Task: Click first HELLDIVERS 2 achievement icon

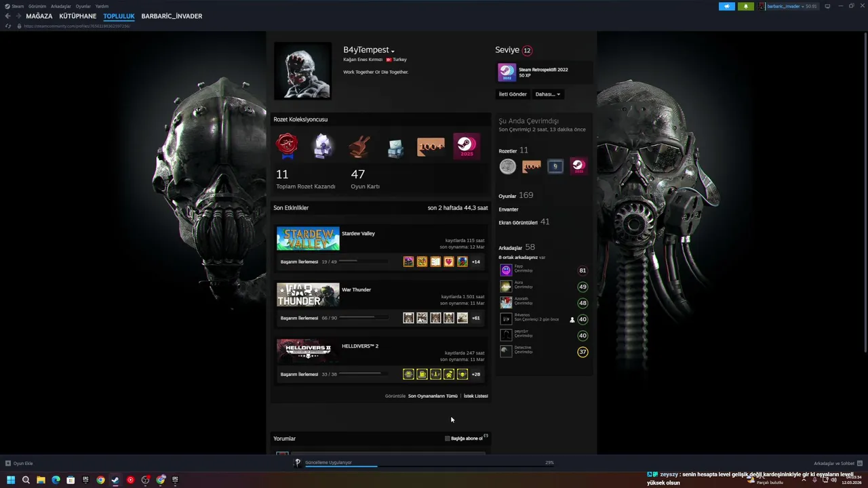Action: point(408,374)
